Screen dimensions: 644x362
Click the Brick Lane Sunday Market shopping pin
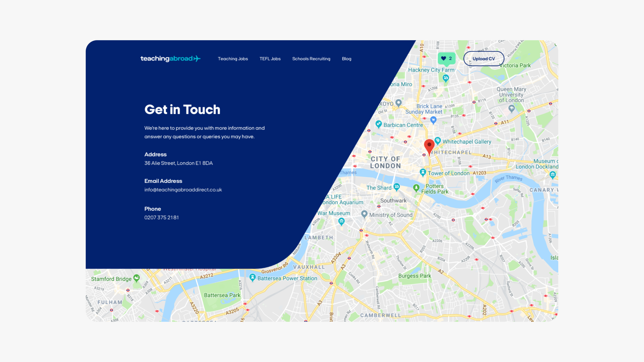(x=433, y=120)
